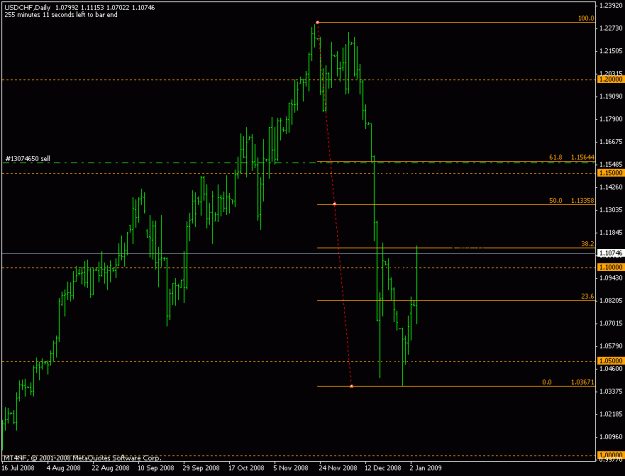Click the '12 Dec 2008' date on time axis
Screen dimensions: 625x476
383,468
